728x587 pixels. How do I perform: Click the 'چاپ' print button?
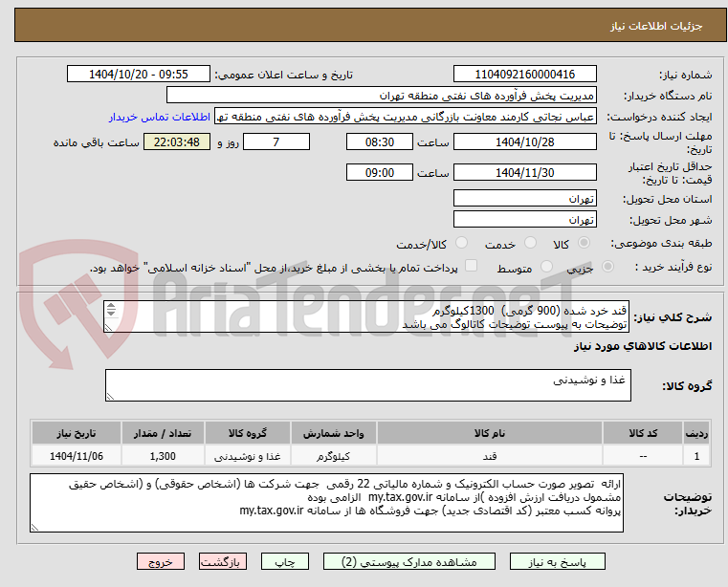(x=285, y=561)
